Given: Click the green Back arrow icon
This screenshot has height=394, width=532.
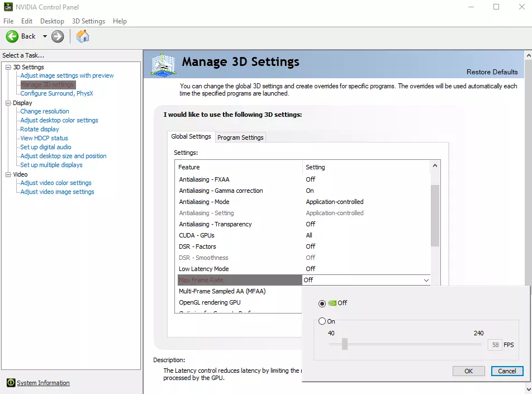Looking at the screenshot, I should (x=12, y=36).
